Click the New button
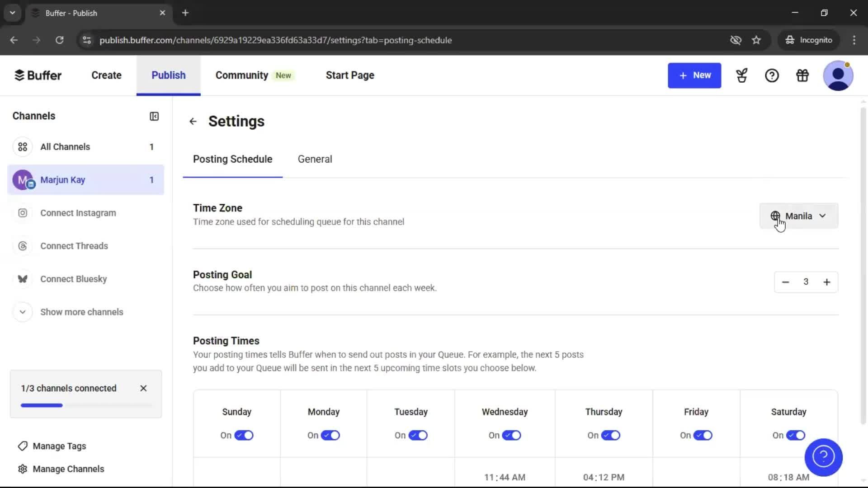This screenshot has height=488, width=868. point(694,75)
